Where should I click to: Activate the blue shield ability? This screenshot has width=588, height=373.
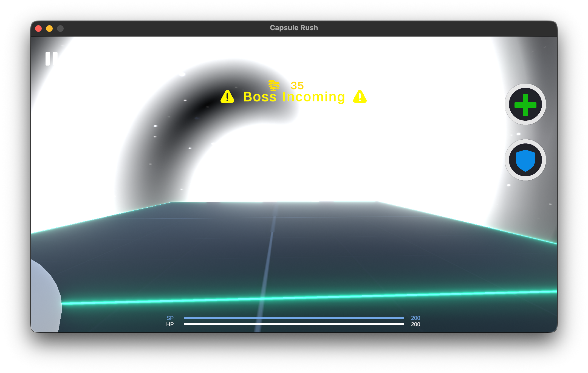pos(525,160)
